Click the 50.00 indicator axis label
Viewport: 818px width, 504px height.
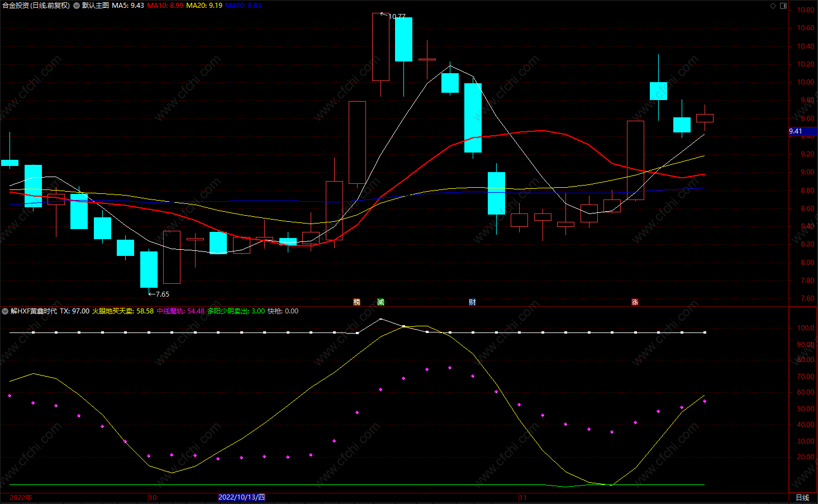(806, 409)
